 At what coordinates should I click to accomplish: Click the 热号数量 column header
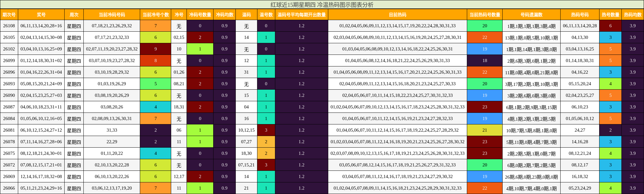click(x=610, y=15)
